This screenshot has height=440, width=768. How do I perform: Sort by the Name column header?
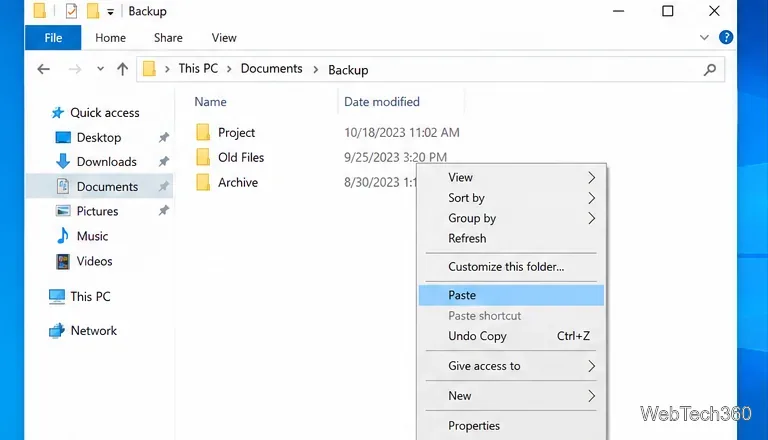210,102
